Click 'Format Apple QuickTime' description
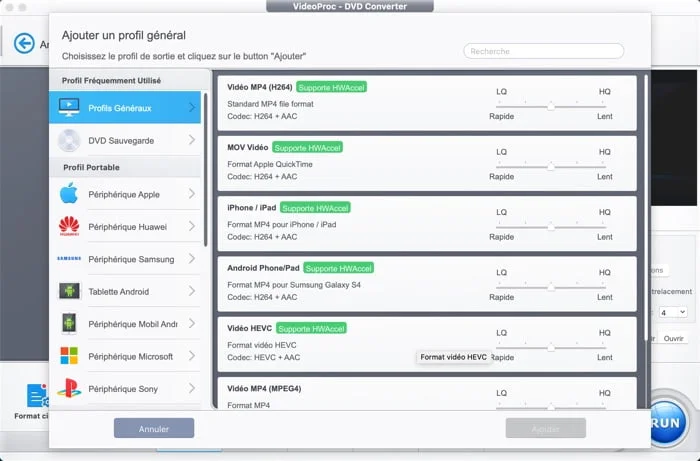The image size is (700, 461). point(270,164)
